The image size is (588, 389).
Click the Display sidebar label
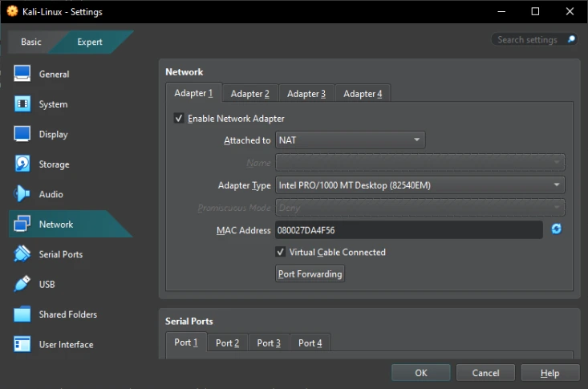point(53,134)
